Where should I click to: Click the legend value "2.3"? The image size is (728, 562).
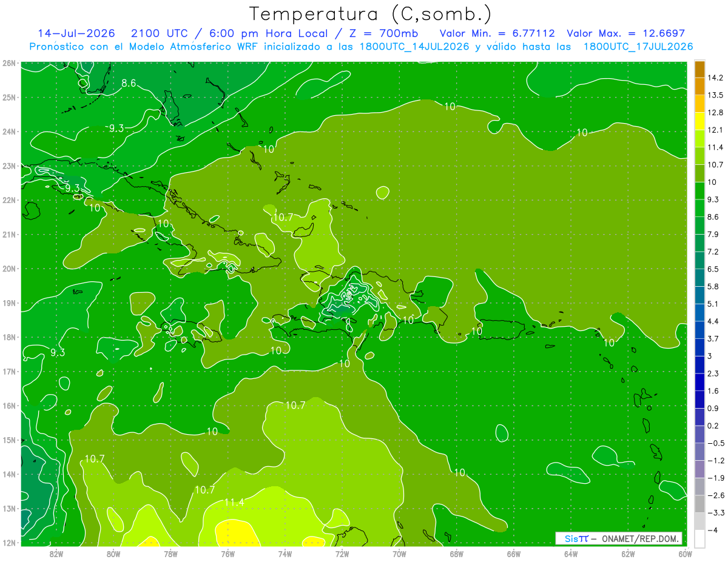pyautogui.click(x=713, y=373)
